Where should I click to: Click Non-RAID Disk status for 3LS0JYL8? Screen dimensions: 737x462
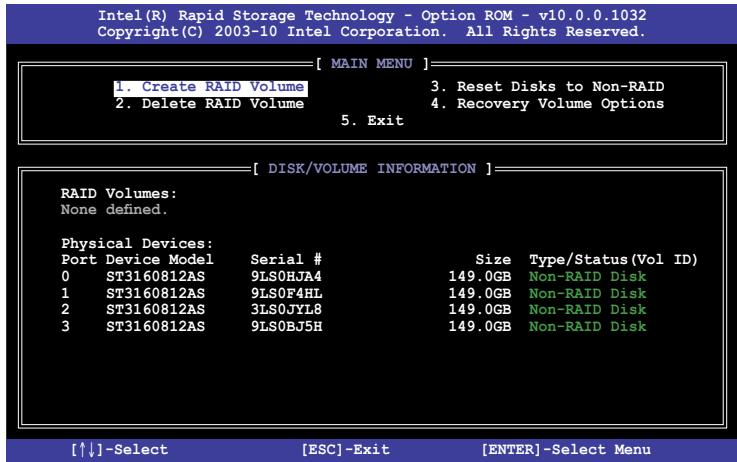[588, 310]
